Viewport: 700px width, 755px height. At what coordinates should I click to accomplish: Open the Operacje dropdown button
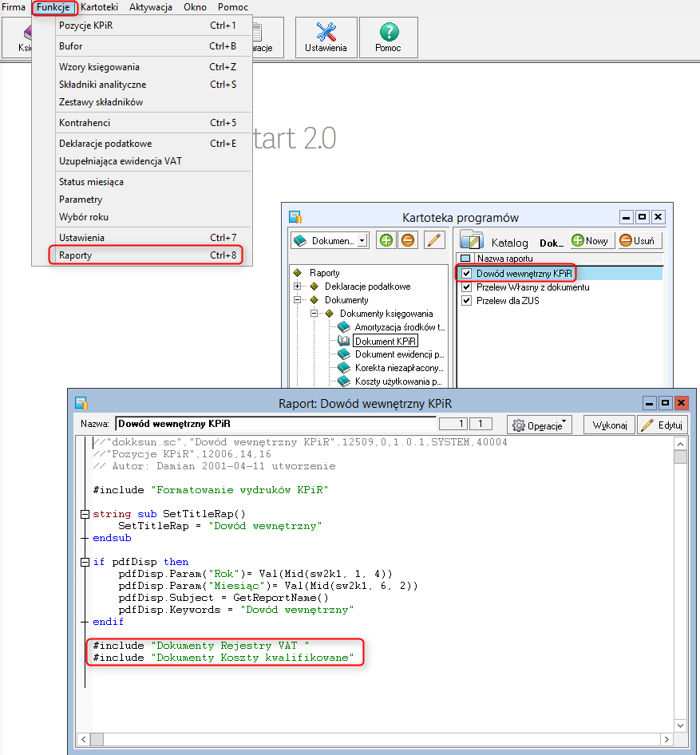coord(541,425)
